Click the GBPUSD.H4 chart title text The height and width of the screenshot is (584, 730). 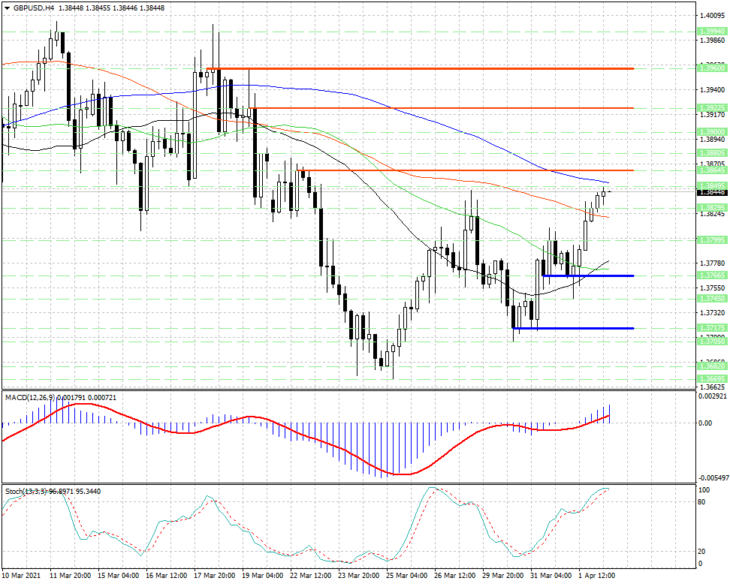(31, 8)
